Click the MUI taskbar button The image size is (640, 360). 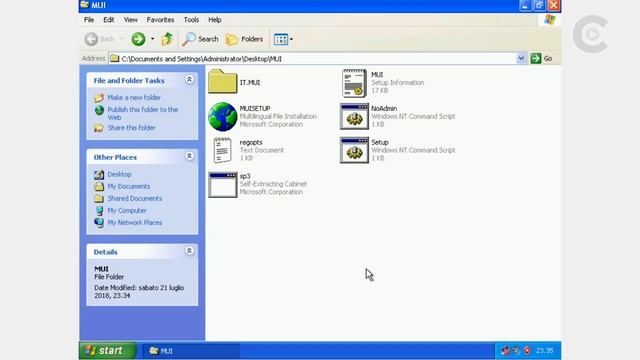pos(190,351)
